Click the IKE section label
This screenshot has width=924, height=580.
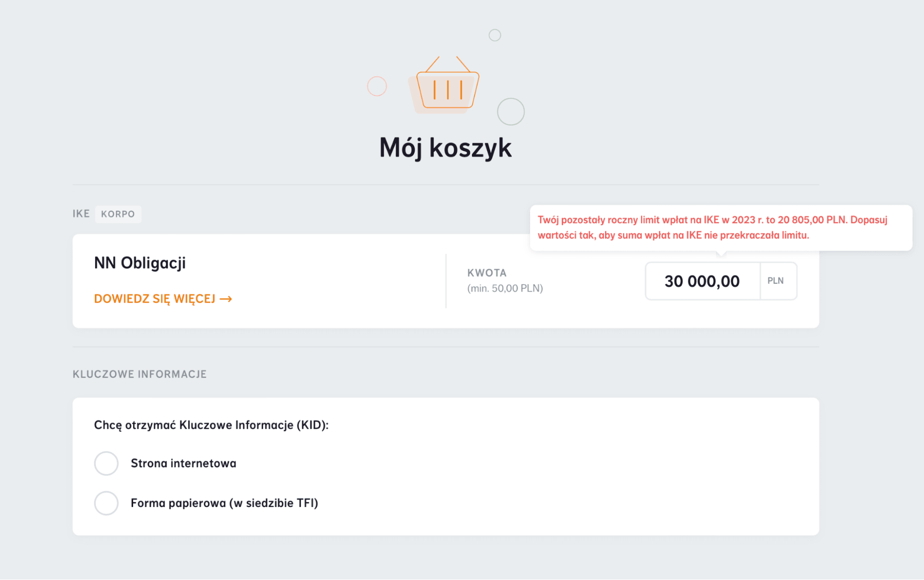(x=81, y=214)
